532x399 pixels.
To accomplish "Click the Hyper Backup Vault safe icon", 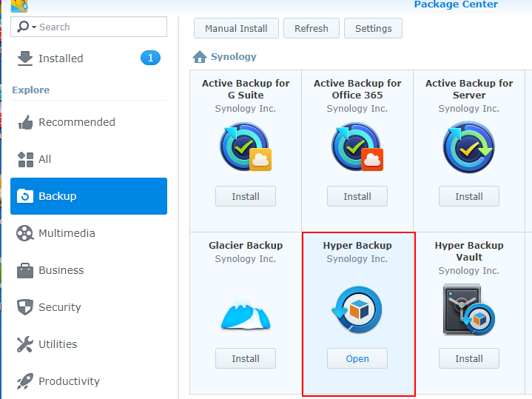I will pos(469,309).
